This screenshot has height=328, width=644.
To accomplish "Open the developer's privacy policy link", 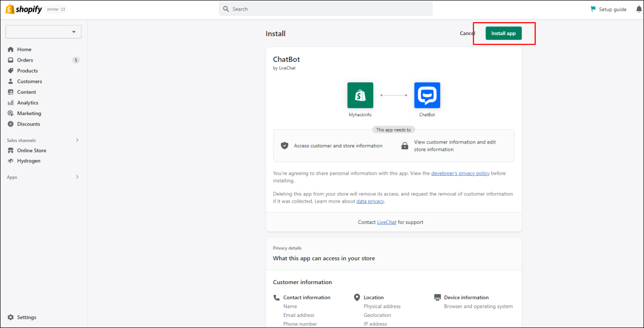I will click(460, 173).
